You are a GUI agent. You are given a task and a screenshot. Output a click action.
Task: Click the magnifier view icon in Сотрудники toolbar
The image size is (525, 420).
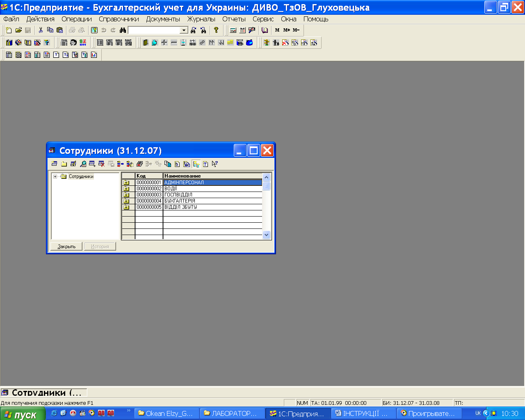click(x=83, y=164)
